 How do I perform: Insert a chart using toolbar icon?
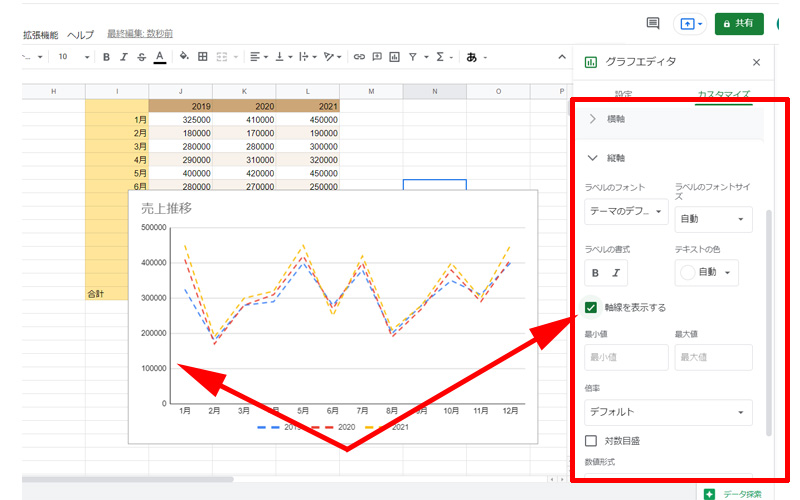coord(395,57)
